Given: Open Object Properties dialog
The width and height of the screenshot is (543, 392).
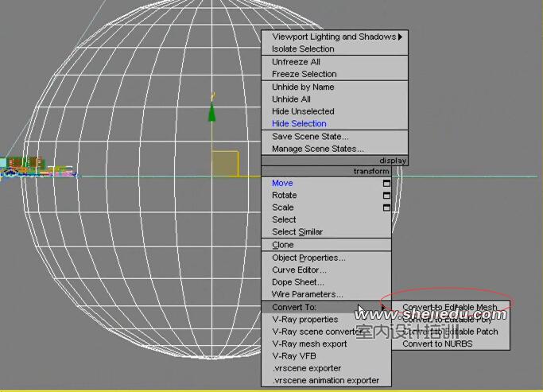Looking at the screenshot, I should (x=326, y=258).
